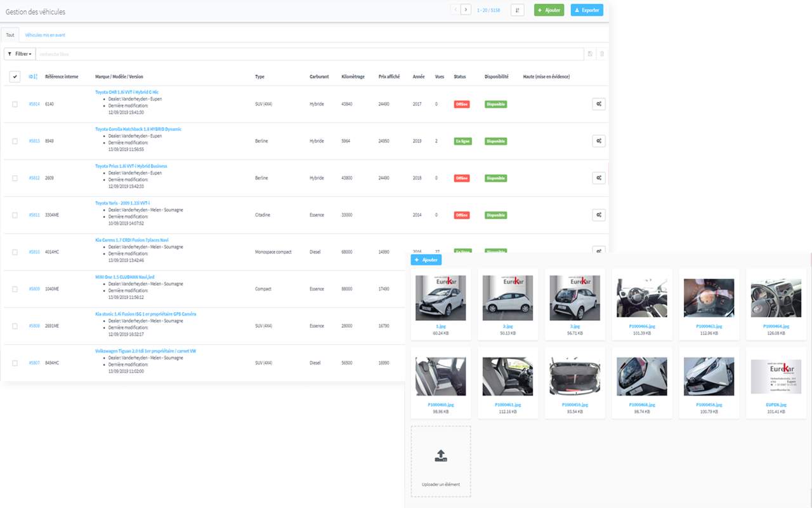This screenshot has height=508, width=812.
Task: Check the box for vehicle #5811
Action: (15, 215)
